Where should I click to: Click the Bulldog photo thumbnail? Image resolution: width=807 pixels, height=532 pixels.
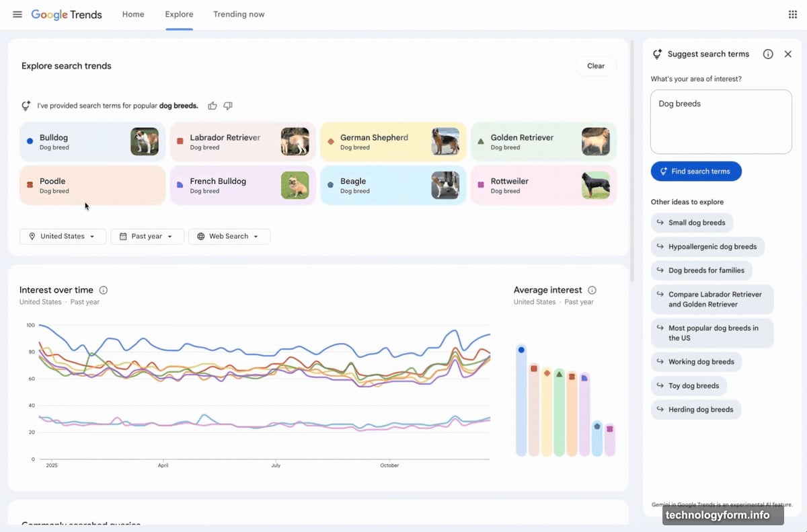(145, 142)
